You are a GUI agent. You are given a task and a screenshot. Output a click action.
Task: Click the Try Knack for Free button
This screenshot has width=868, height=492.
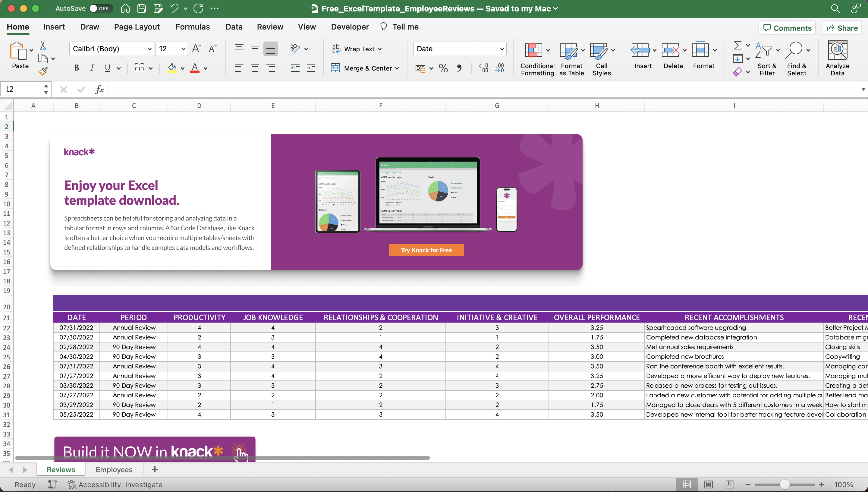tap(426, 250)
